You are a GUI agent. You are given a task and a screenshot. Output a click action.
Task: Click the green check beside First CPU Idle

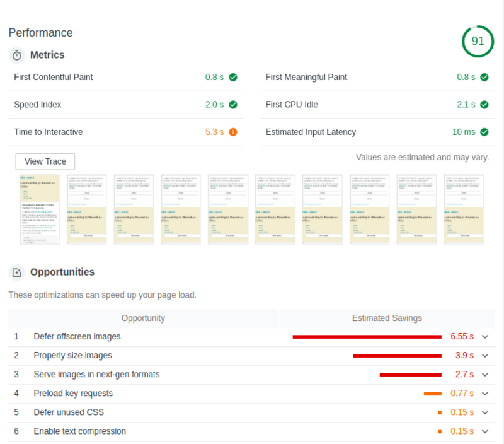(x=484, y=105)
